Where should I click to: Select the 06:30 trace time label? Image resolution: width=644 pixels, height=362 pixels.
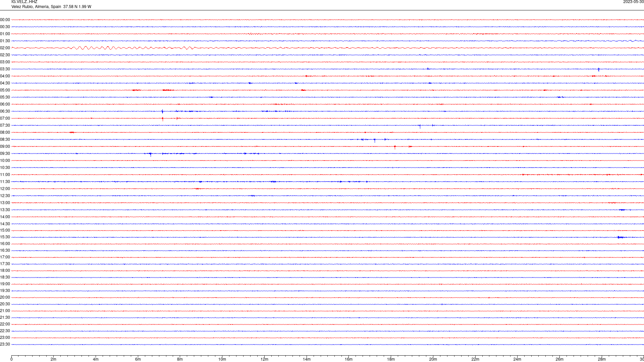tap(5, 111)
